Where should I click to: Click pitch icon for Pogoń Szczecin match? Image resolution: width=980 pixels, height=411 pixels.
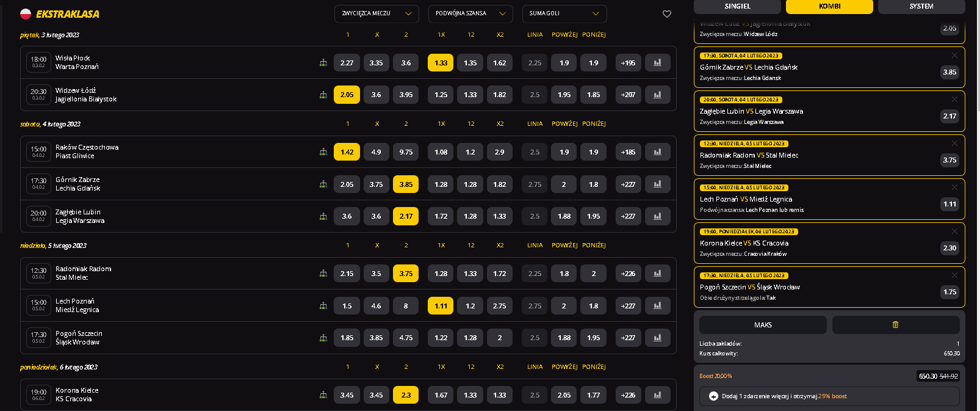pos(323,338)
